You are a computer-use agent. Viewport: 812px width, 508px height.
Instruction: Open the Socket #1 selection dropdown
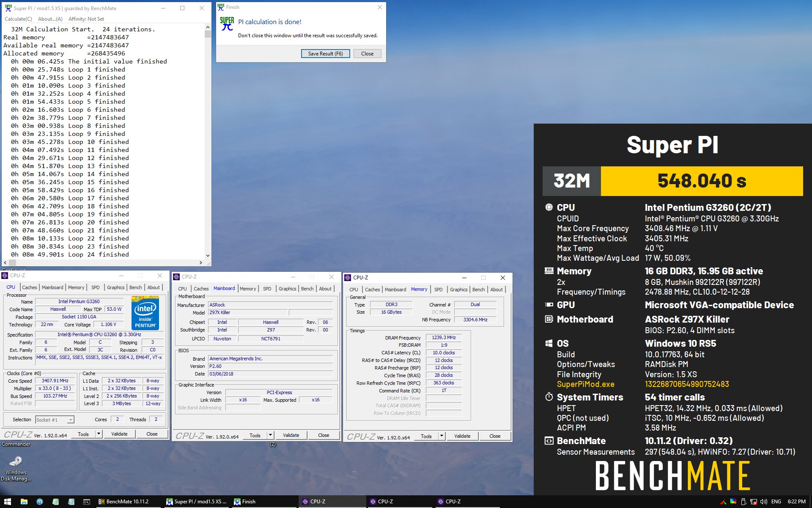55,420
